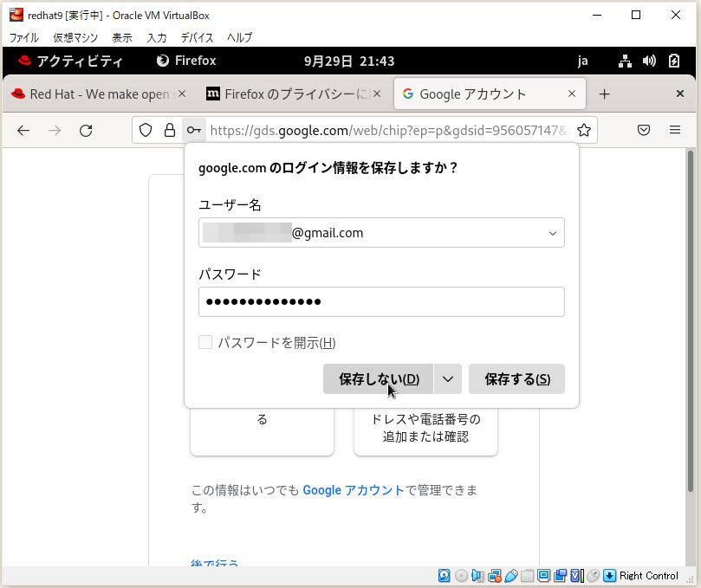The height and width of the screenshot is (588, 701).
Task: Close the Firefox privacy tab
Action: (x=377, y=94)
